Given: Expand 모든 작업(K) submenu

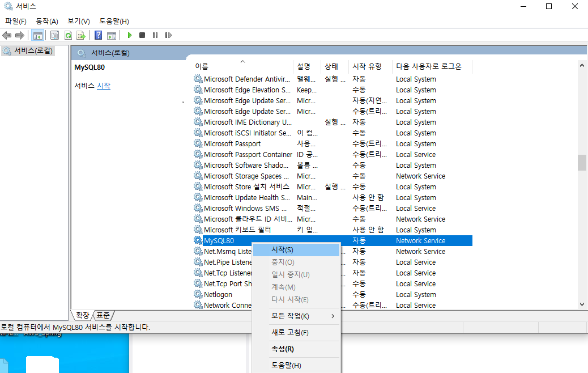Looking at the screenshot, I should pos(296,316).
